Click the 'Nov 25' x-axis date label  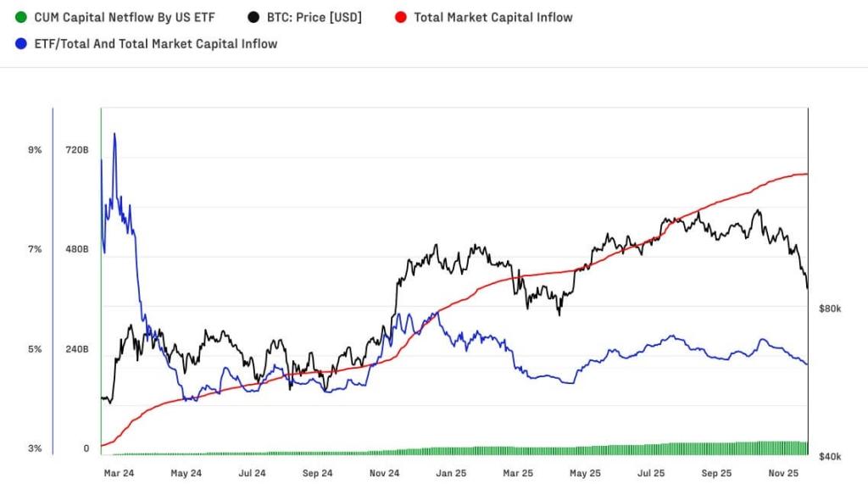(x=784, y=473)
